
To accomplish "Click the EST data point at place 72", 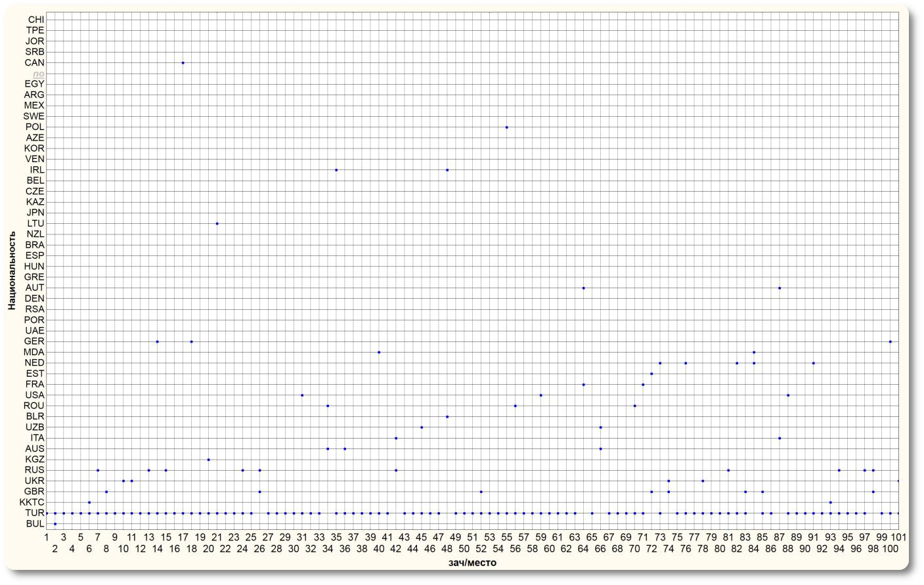I will tap(651, 374).
